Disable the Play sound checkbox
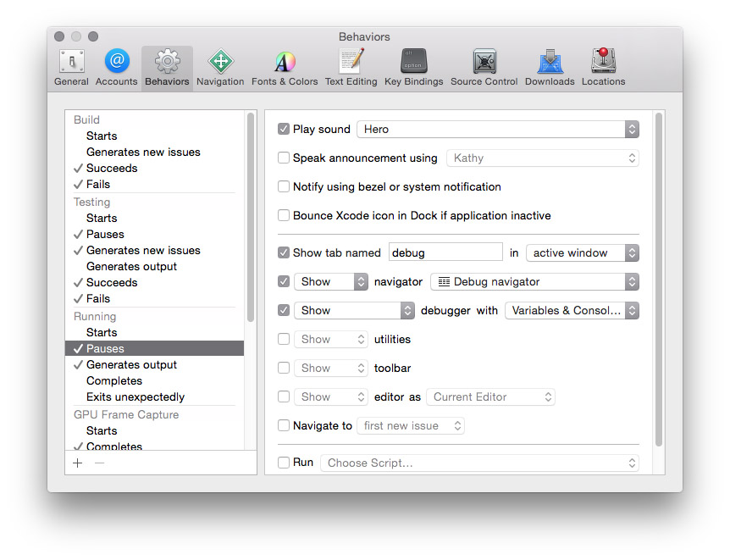The image size is (730, 560). click(284, 129)
